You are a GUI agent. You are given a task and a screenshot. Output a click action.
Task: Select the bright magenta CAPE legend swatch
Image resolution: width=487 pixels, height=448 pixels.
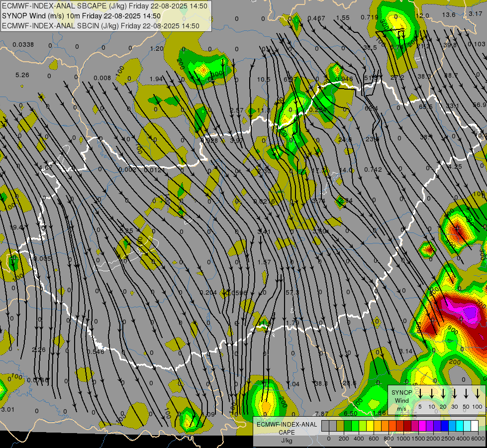click(x=422, y=426)
